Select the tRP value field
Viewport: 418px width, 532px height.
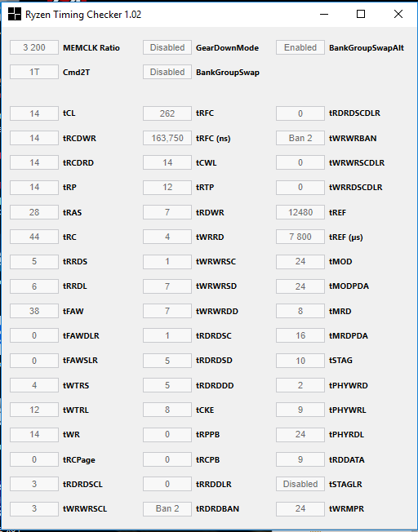[34, 188]
